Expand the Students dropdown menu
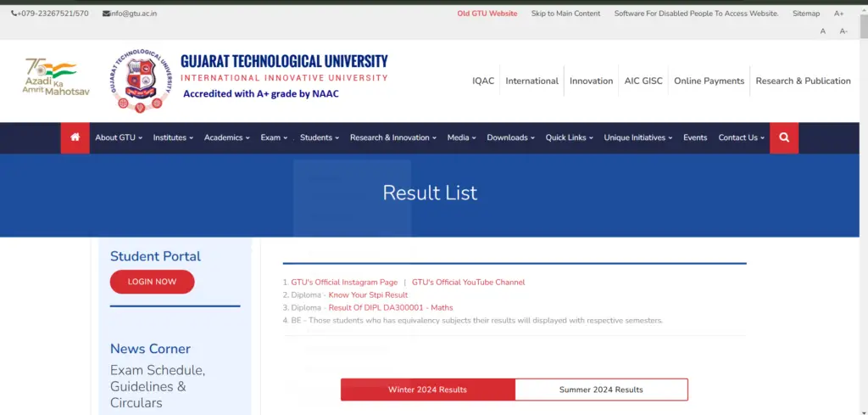The image size is (868, 415). click(x=320, y=137)
